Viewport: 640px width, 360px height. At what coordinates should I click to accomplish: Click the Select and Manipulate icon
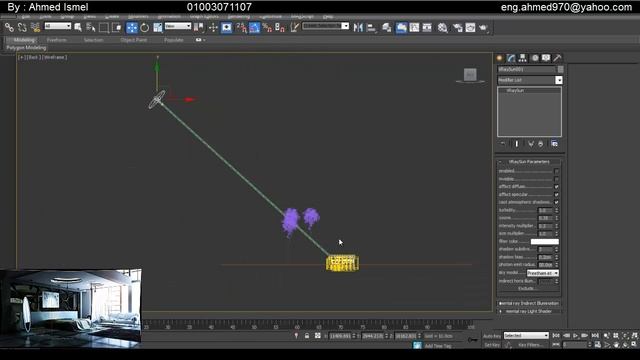tap(213, 27)
